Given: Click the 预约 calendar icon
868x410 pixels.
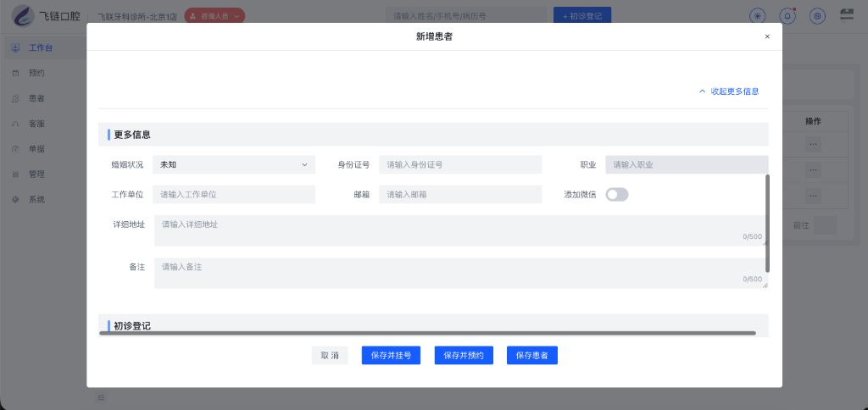Looking at the screenshot, I should click(15, 73).
